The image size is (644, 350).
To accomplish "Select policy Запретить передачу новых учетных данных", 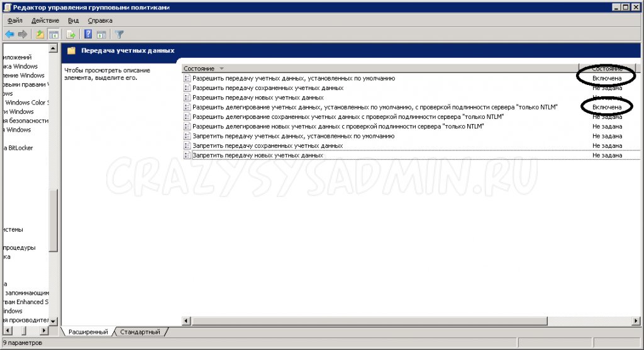I will 257,155.
